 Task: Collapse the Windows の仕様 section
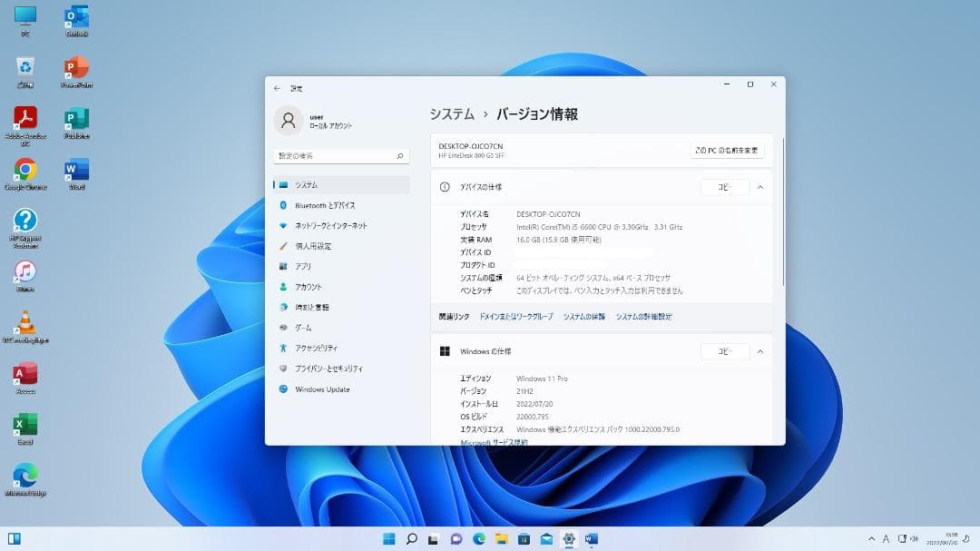click(x=760, y=350)
